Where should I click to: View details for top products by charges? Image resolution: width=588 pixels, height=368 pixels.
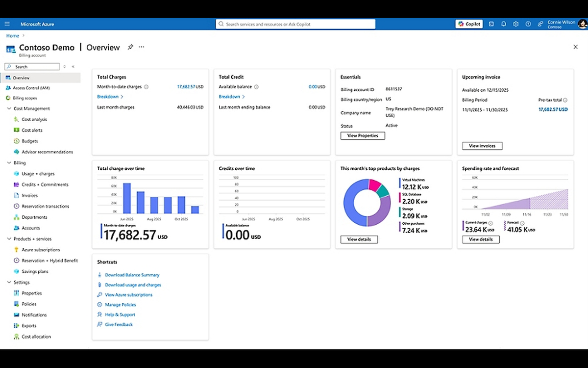point(359,239)
